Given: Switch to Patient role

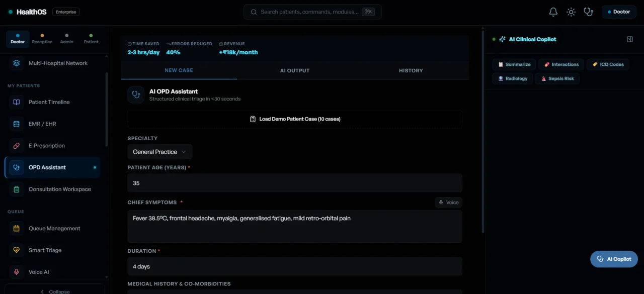Looking at the screenshot, I should point(91,39).
